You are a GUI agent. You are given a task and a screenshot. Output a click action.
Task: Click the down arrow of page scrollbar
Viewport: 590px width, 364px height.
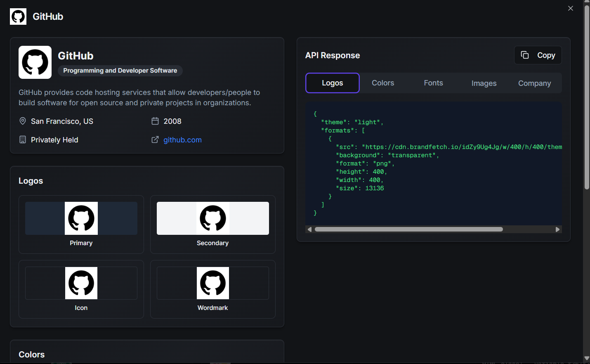[x=587, y=358]
